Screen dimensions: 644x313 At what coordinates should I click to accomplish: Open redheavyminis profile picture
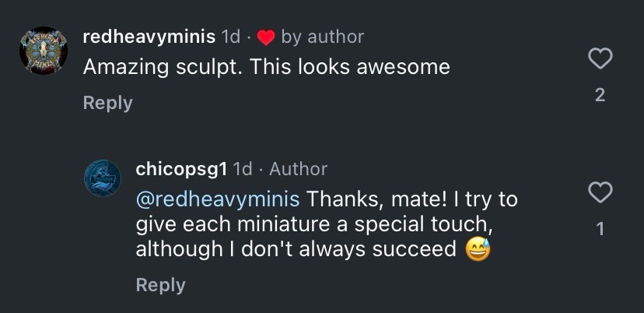pos(44,51)
